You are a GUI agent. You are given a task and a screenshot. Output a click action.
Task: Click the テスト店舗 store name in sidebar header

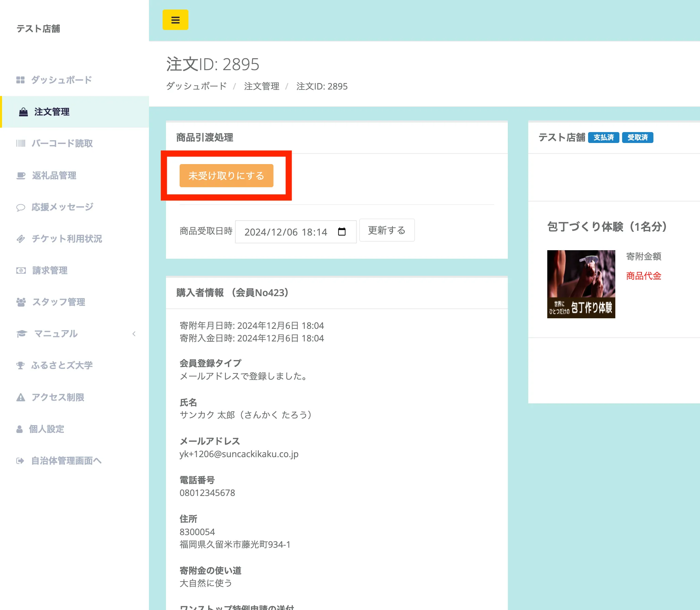[38, 29]
